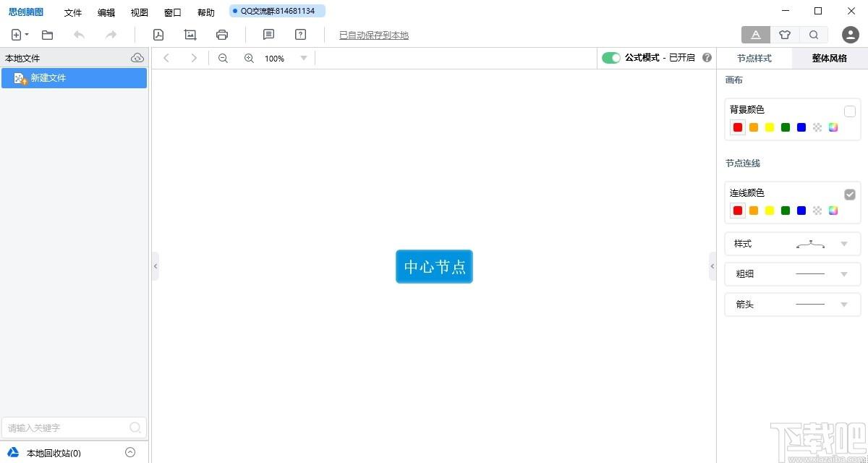Open the 文件 menu

coord(73,12)
